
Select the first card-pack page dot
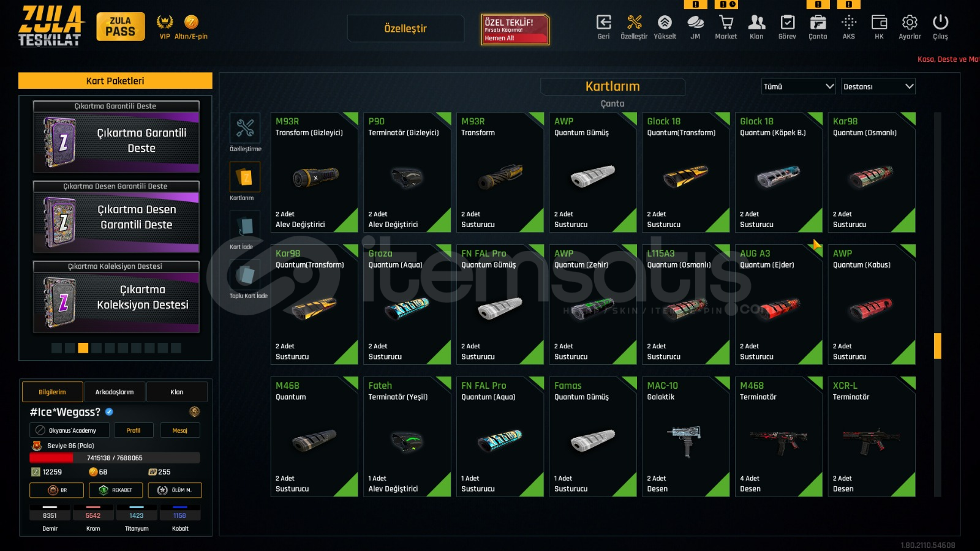[x=56, y=348]
